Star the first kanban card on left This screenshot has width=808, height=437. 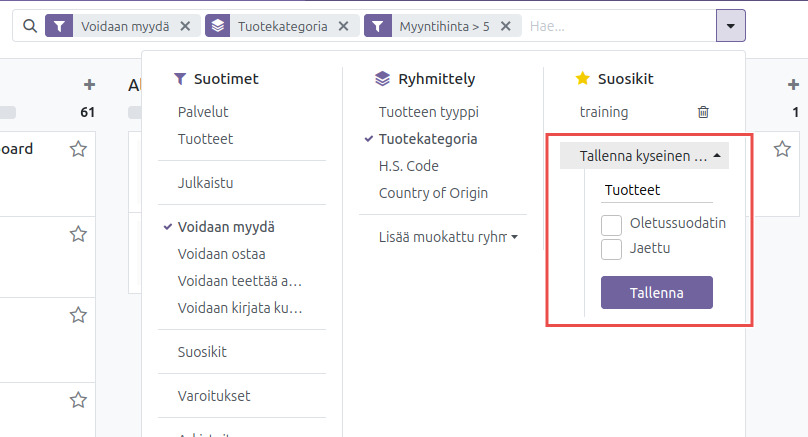[78, 149]
